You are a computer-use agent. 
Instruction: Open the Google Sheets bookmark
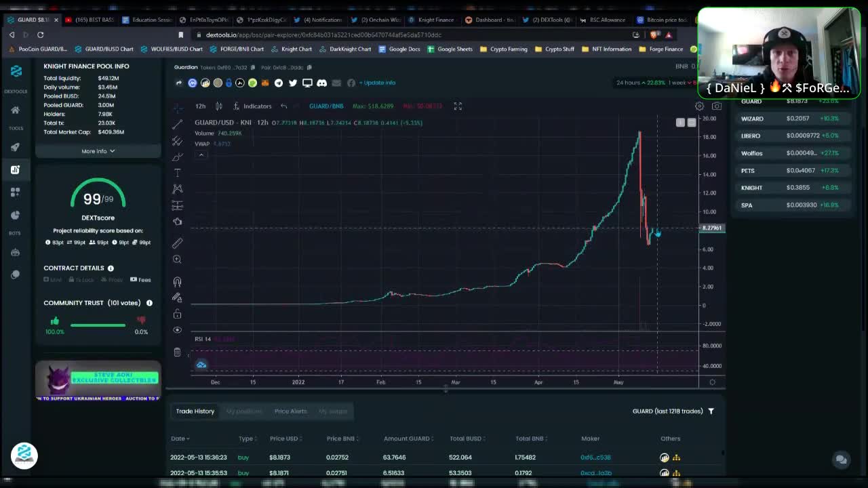coord(450,49)
